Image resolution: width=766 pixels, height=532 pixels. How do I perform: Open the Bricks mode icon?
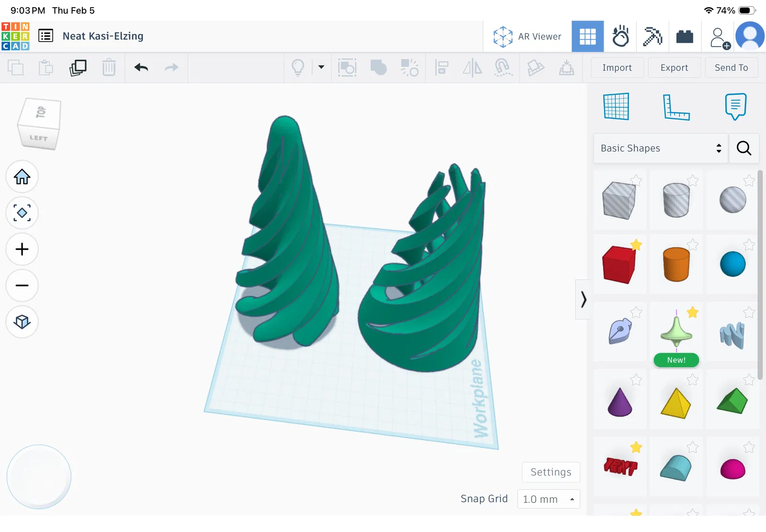tap(685, 36)
